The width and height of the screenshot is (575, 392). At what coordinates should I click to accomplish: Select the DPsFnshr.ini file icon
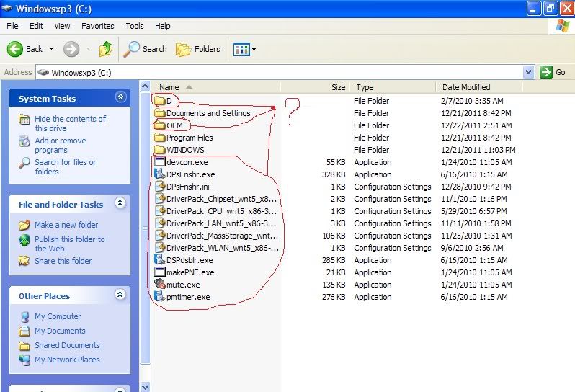pos(160,187)
